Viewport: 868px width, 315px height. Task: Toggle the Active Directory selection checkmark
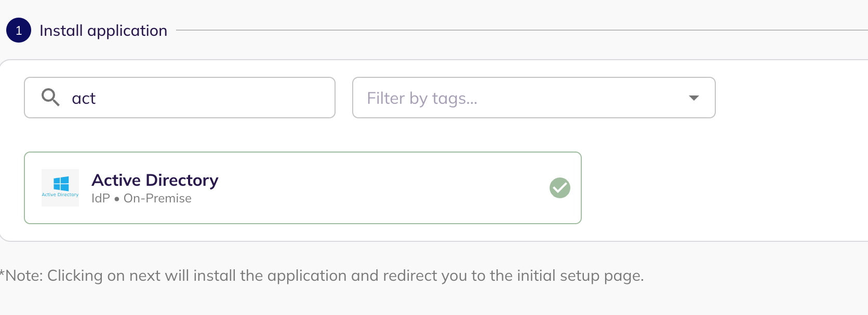559,188
